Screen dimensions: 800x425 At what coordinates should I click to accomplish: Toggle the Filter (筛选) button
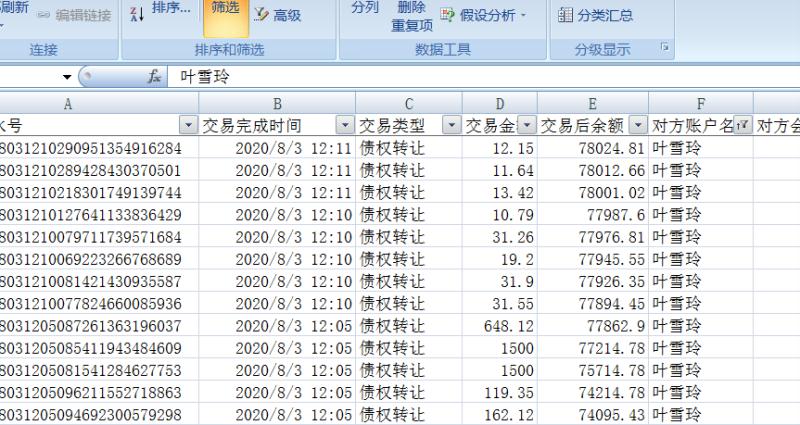226,17
